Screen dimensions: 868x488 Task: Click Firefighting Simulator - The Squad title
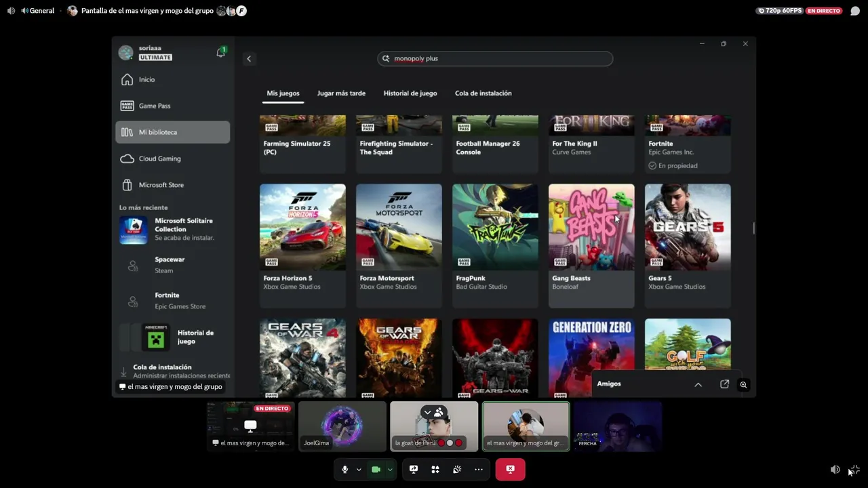(x=396, y=148)
